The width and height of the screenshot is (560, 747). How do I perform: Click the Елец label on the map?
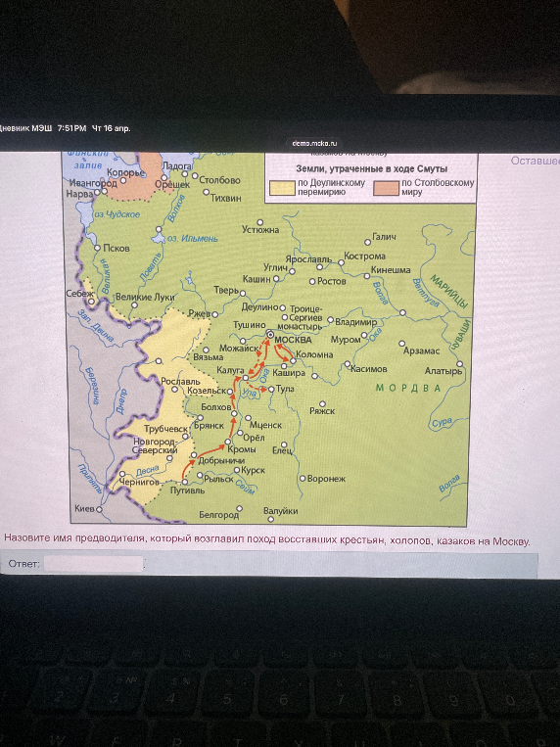click(x=282, y=450)
